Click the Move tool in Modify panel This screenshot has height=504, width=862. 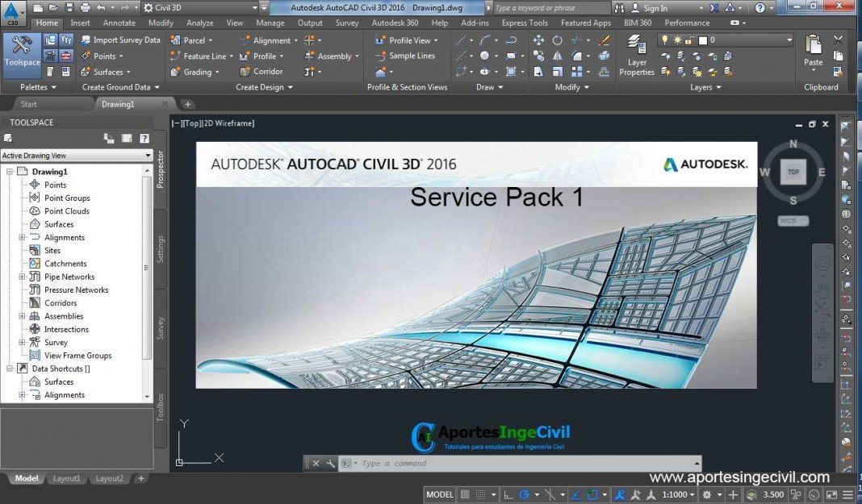pyautogui.click(x=539, y=40)
